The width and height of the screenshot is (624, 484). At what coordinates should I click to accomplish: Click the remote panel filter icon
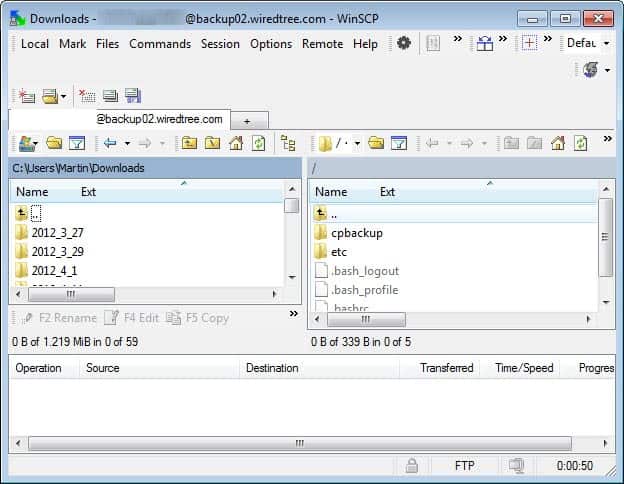coord(399,143)
